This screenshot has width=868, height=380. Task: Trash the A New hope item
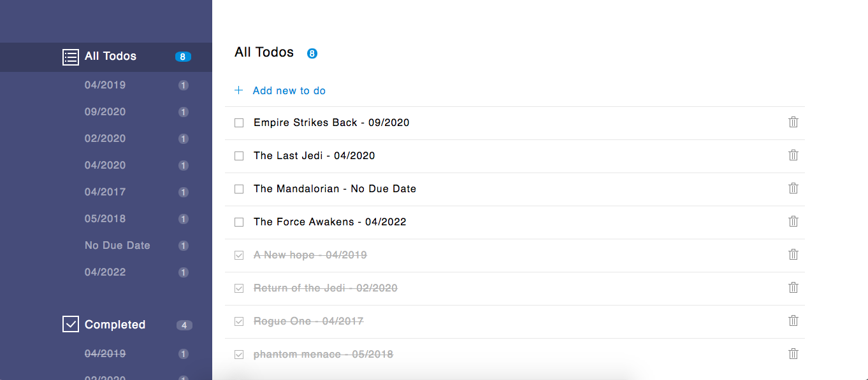793,255
